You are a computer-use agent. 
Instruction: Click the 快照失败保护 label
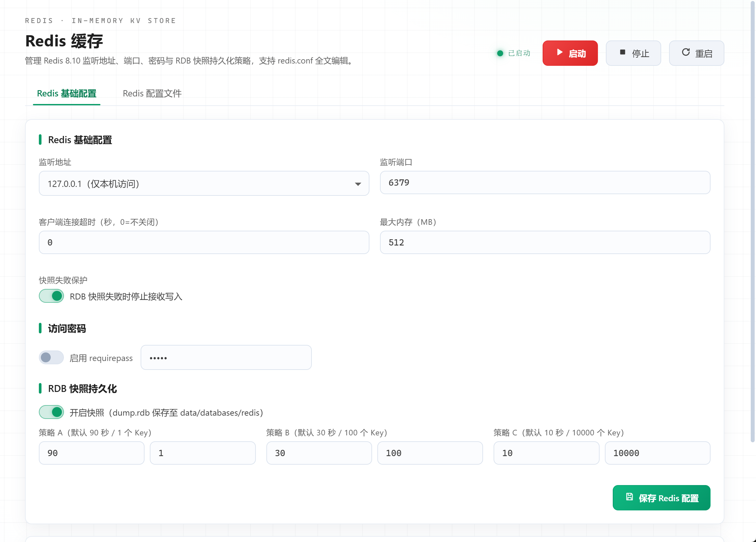[63, 280]
